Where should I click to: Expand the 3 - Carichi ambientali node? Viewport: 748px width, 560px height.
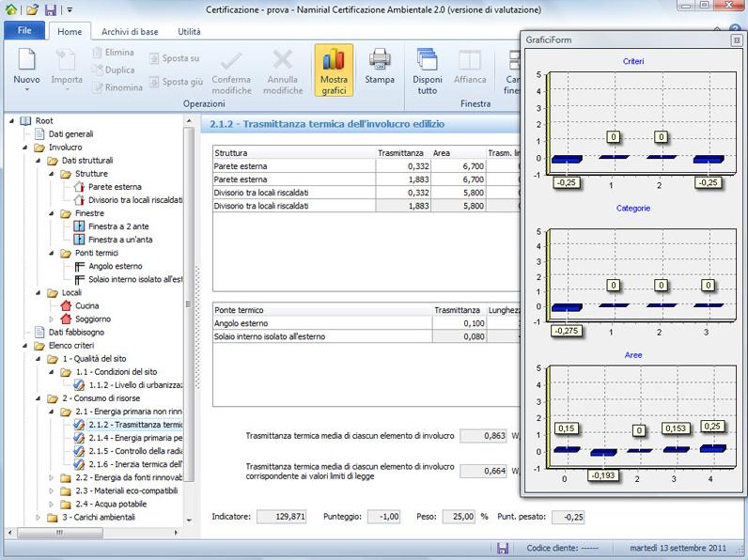tap(38, 517)
